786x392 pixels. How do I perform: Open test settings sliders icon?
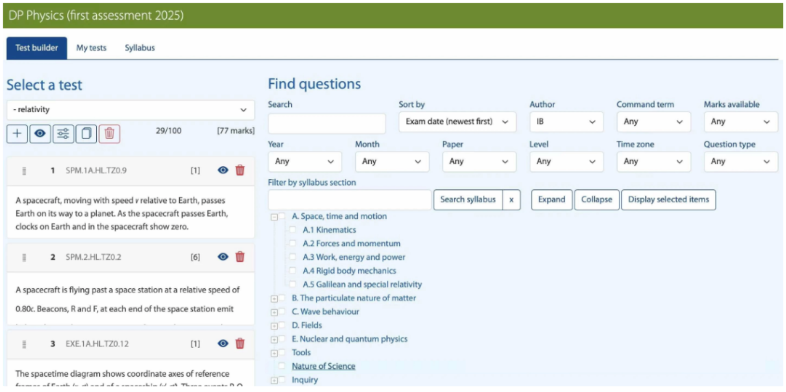(x=63, y=134)
